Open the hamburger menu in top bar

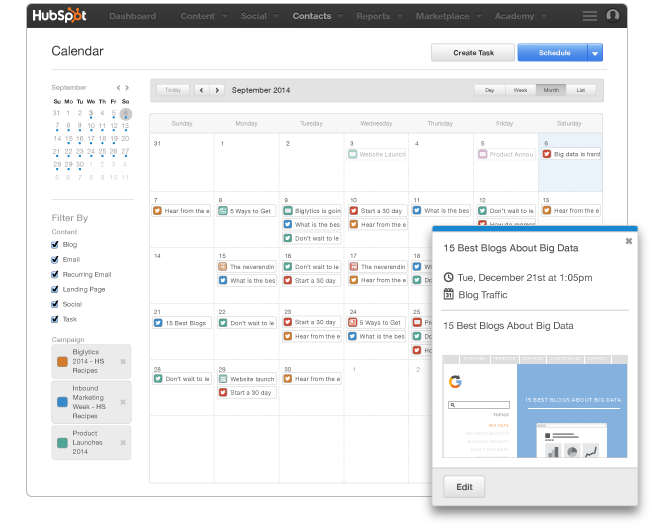click(590, 16)
